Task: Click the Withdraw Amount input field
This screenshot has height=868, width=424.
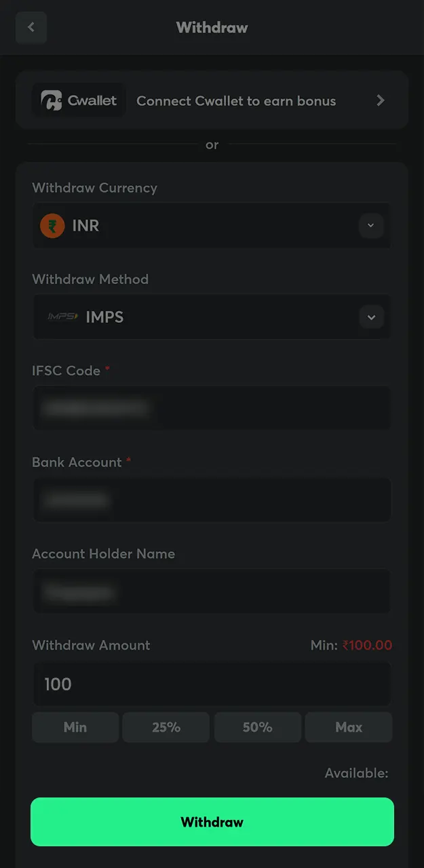Action: click(x=212, y=684)
